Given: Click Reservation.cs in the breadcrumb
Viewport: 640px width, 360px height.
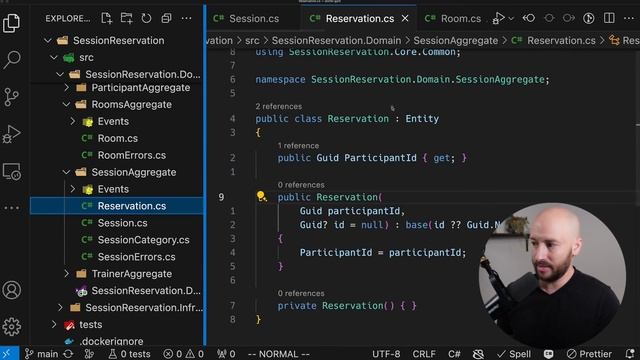Looking at the screenshot, I should click(561, 40).
